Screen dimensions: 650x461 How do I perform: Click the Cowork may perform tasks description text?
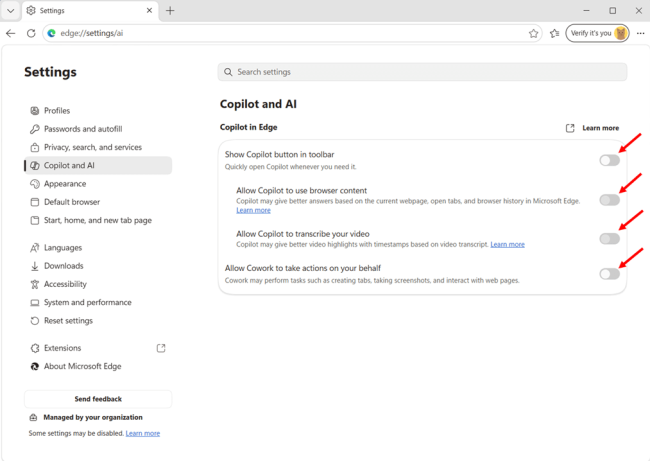(x=372, y=280)
